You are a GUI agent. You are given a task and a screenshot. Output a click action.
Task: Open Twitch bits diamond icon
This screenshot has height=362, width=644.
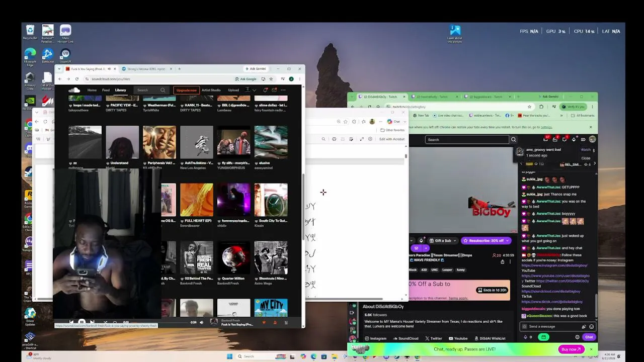(x=574, y=139)
